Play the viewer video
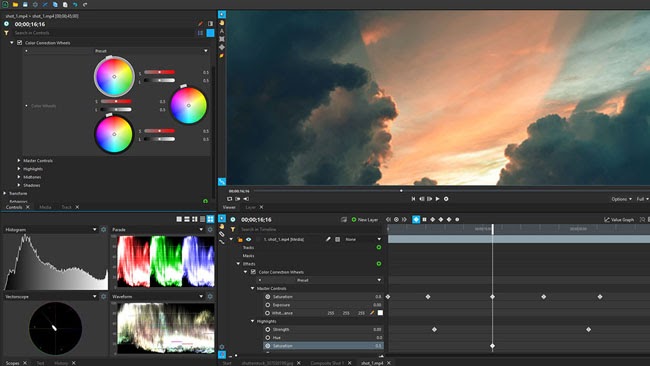 pyautogui.click(x=437, y=199)
